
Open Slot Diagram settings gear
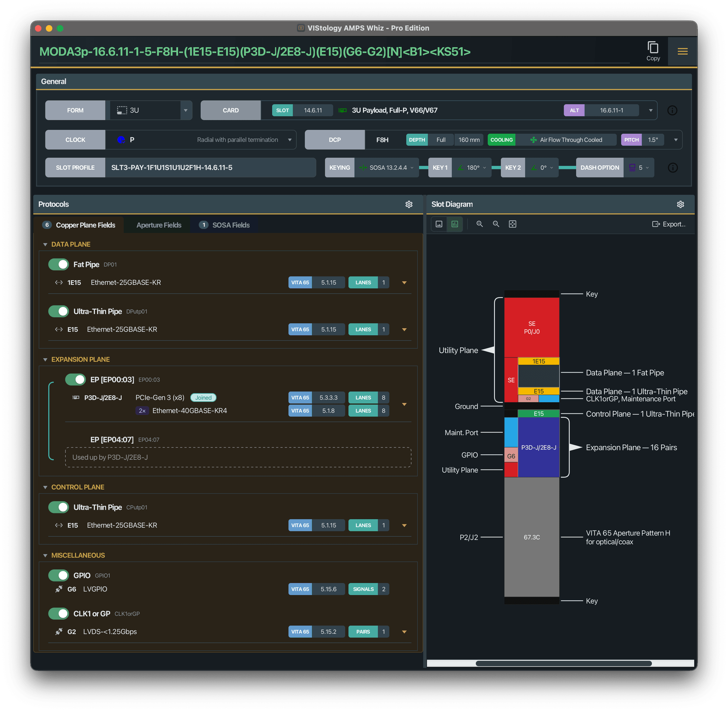click(x=680, y=204)
